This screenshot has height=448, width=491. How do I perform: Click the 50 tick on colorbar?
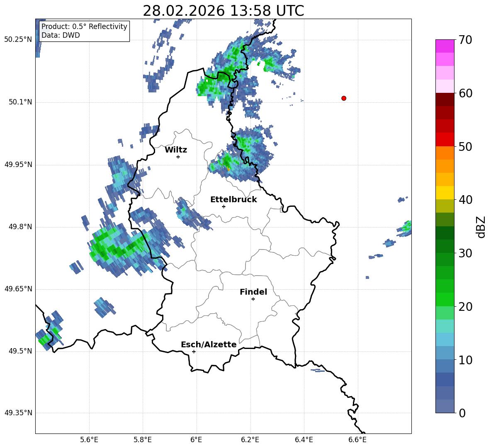(x=465, y=146)
